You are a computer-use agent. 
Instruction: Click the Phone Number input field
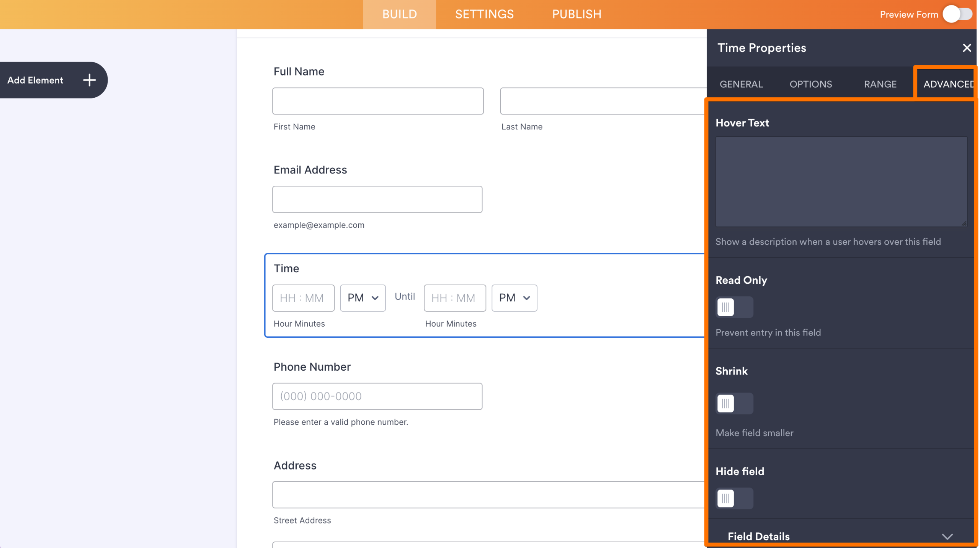coord(377,396)
